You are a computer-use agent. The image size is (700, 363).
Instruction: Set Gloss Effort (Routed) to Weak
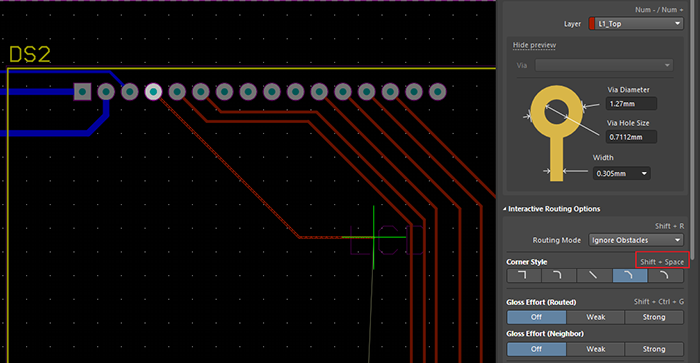tap(596, 317)
